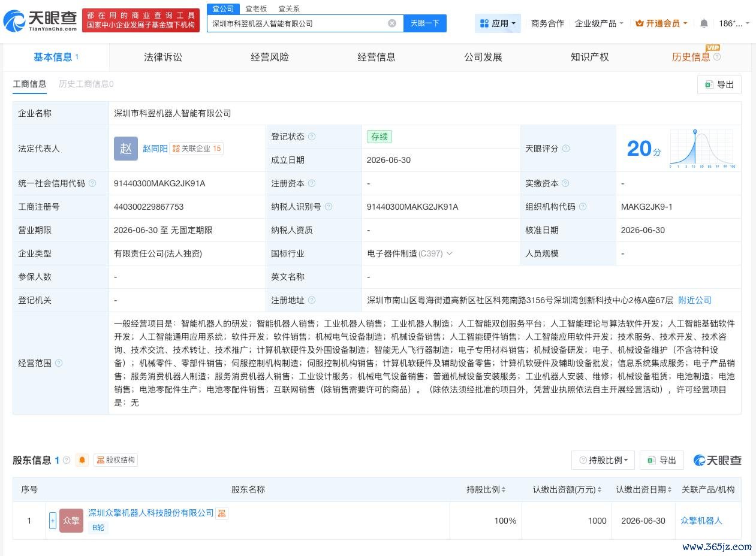
Task: Open 赵同阳 legal representative link
Action: (x=155, y=149)
